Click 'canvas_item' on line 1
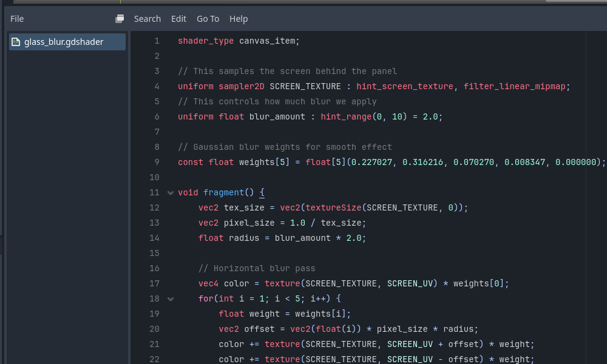The width and height of the screenshot is (607, 364). tap(266, 41)
